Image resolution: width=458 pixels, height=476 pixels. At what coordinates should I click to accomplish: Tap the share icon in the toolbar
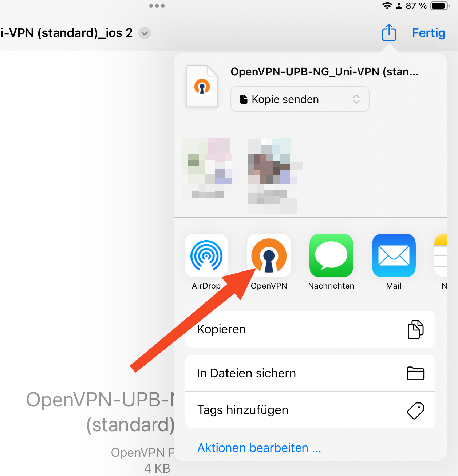[x=389, y=33]
